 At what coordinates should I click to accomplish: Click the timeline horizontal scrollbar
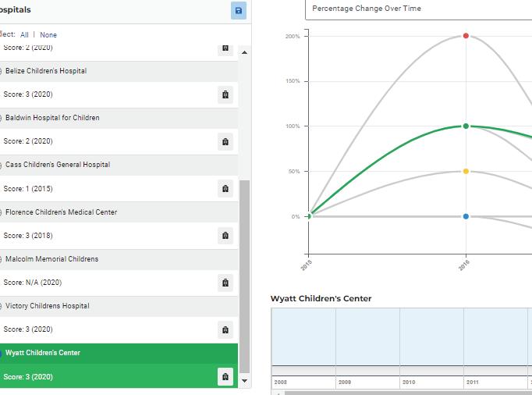[408, 393]
